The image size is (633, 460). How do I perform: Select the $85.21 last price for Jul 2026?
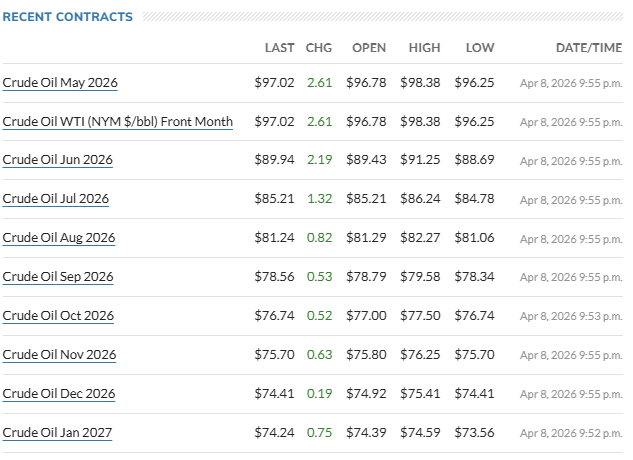(274, 199)
